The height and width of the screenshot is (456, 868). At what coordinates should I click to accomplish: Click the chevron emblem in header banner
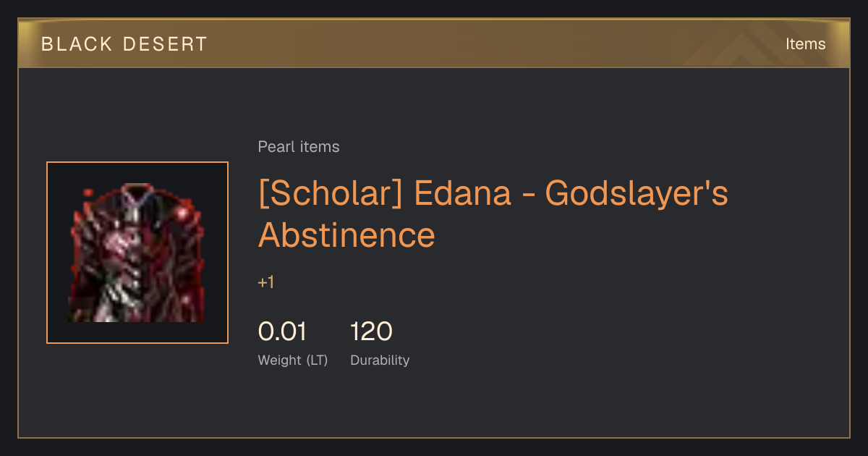point(745,45)
